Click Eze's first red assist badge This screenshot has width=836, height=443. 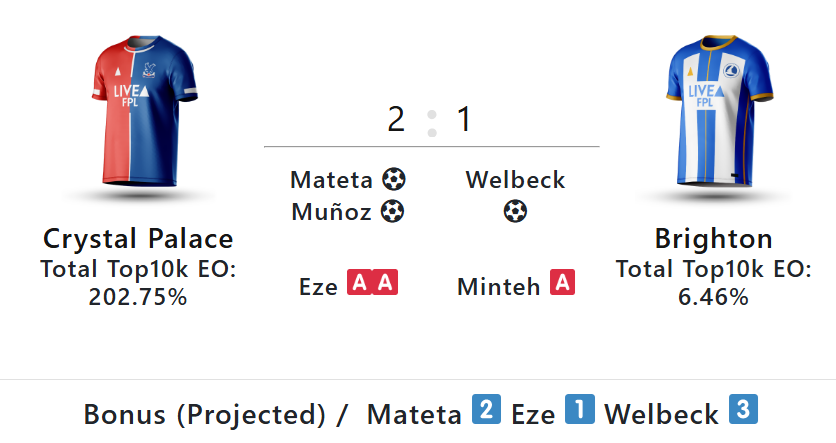(x=360, y=284)
